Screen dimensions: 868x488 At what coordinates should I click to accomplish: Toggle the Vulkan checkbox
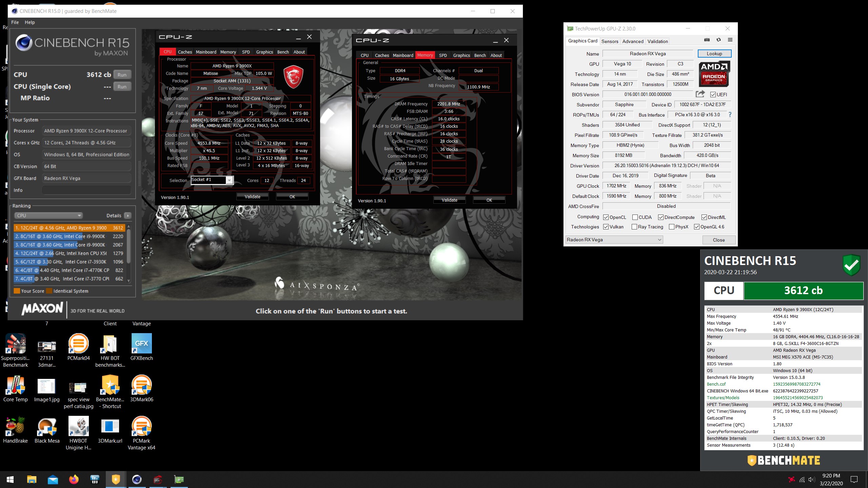click(606, 227)
